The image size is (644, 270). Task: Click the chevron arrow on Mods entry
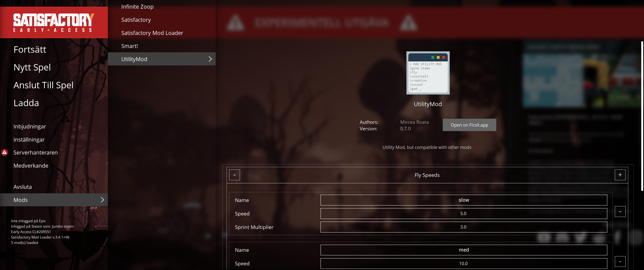pyautogui.click(x=102, y=200)
